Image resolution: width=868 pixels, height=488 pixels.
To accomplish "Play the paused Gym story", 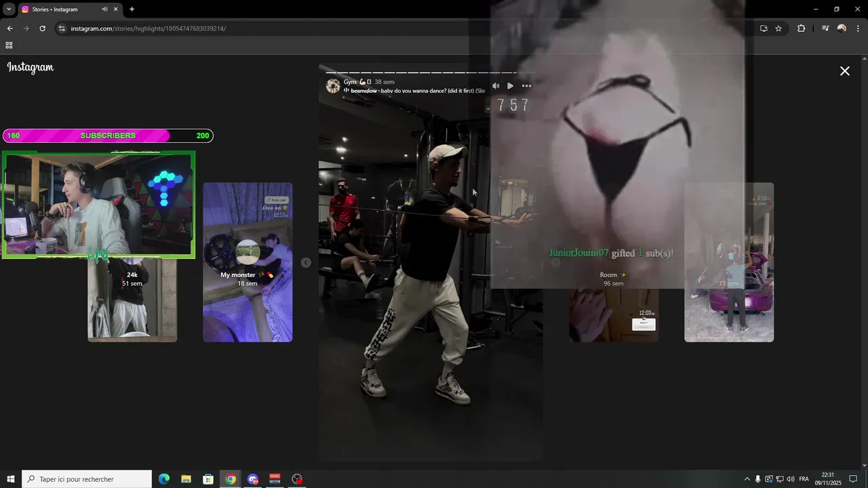I will tap(510, 86).
